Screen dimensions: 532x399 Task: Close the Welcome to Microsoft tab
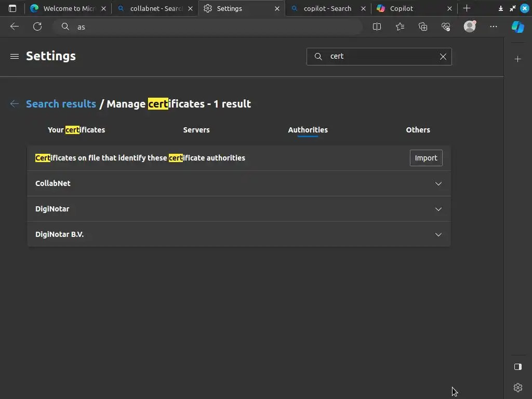tap(104, 9)
